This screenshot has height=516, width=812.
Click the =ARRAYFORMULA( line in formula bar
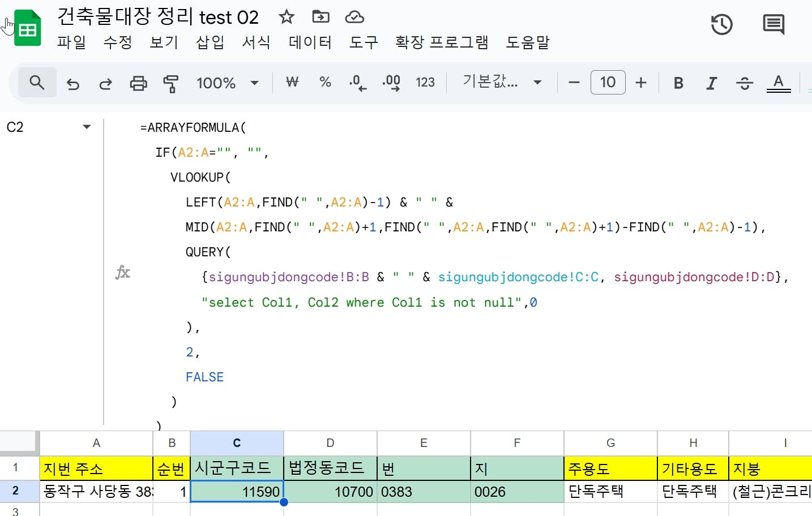point(193,127)
